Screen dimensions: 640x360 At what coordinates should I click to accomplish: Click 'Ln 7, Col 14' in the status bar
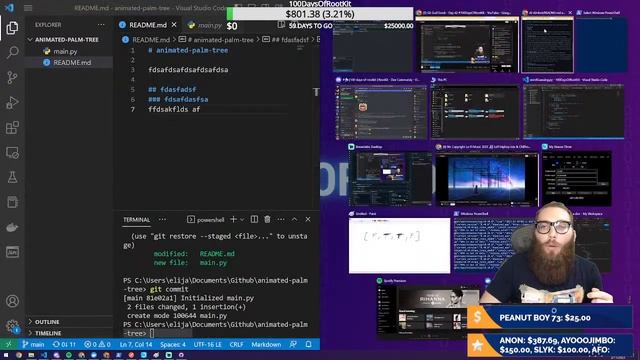(x=136, y=344)
